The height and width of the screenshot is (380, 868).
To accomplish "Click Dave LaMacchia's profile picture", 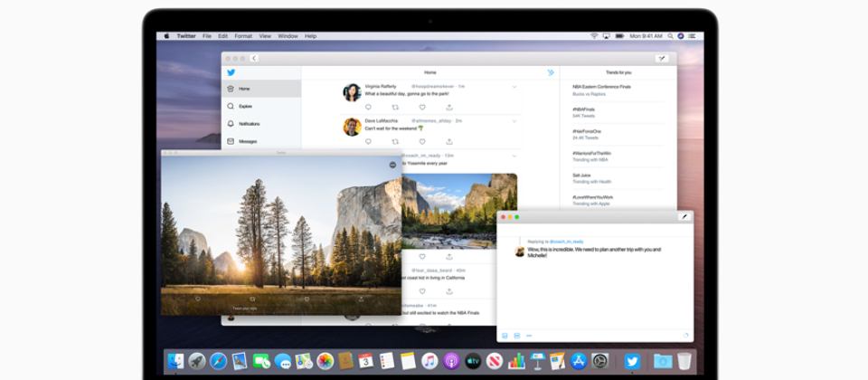I will [x=352, y=127].
